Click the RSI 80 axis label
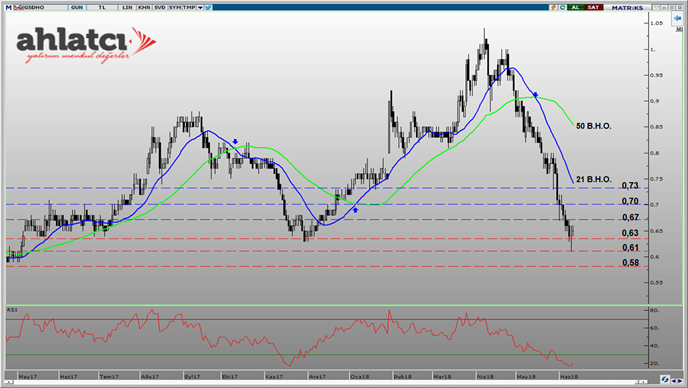Screen dimensions: 688x388 coord(655,310)
